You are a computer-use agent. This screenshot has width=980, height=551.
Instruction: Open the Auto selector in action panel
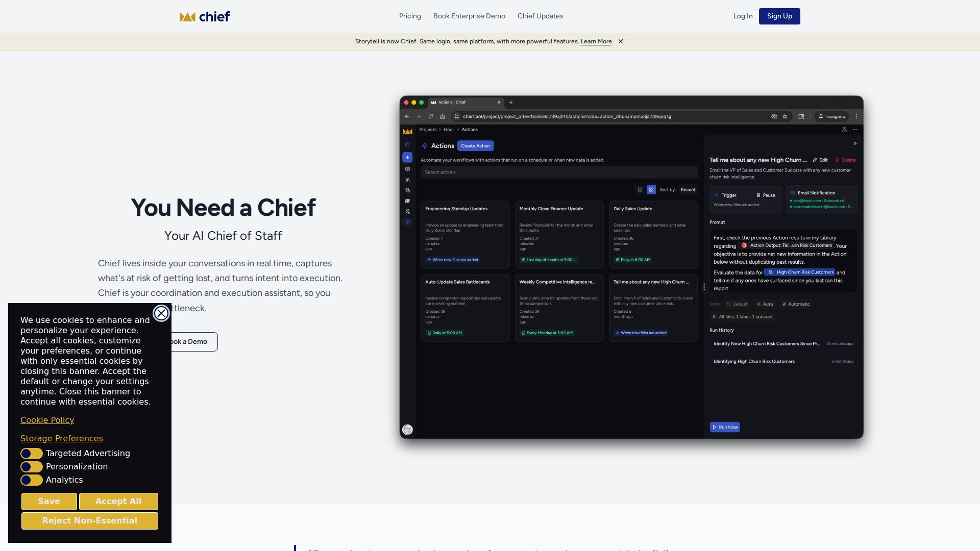coord(765,304)
